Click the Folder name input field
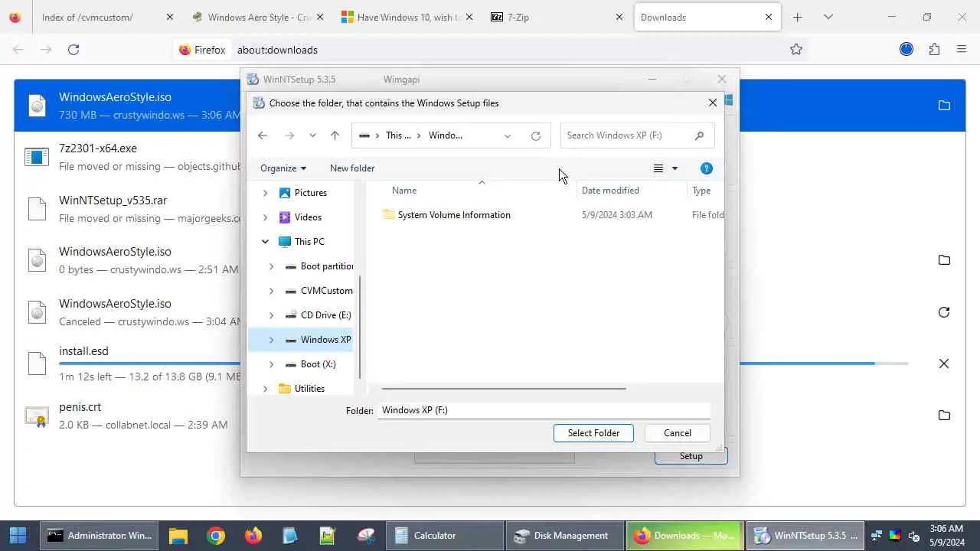The width and height of the screenshot is (980, 551). click(x=544, y=410)
